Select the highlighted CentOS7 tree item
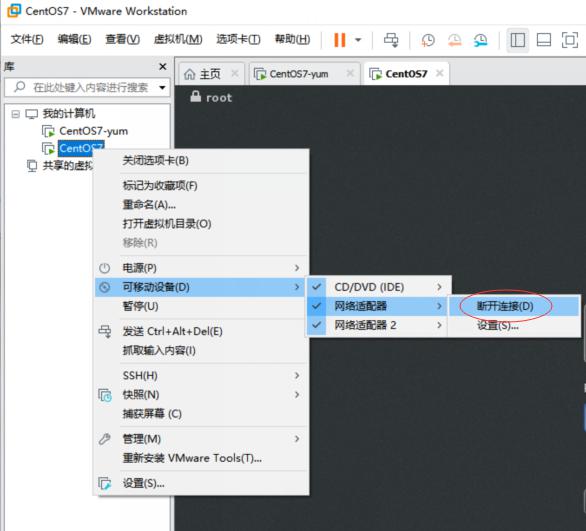This screenshot has width=586, height=531. pos(81,148)
